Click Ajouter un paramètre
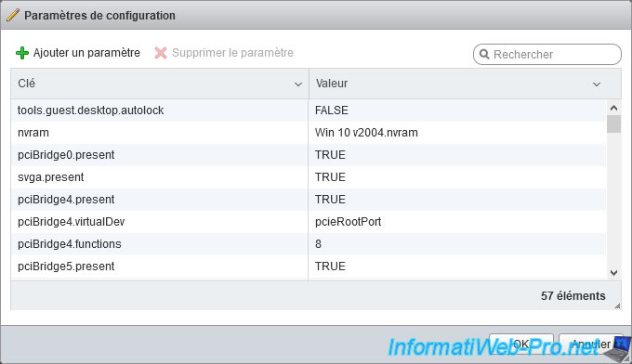Image resolution: width=632 pixels, height=364 pixels. click(x=86, y=53)
